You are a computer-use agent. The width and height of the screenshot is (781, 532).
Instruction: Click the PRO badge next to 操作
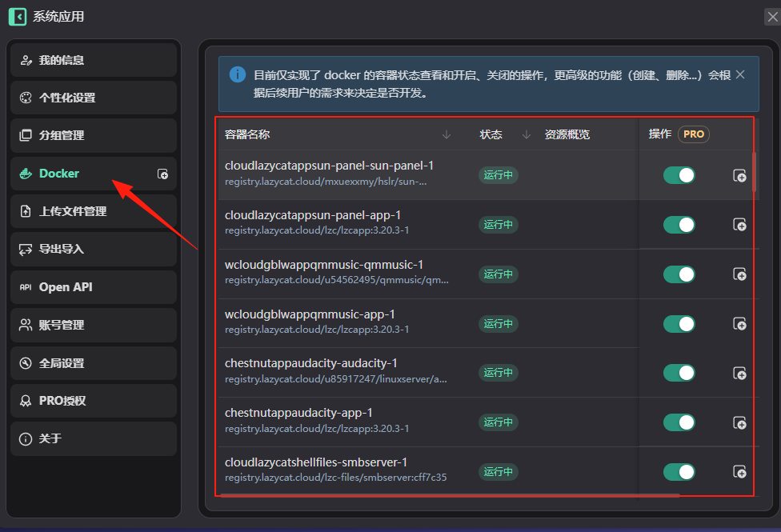click(x=693, y=134)
